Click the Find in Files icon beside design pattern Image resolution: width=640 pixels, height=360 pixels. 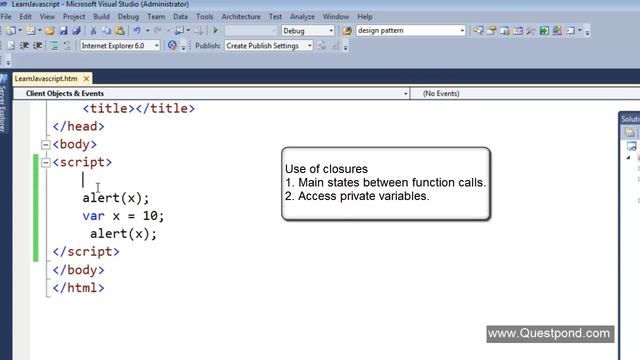(347, 31)
